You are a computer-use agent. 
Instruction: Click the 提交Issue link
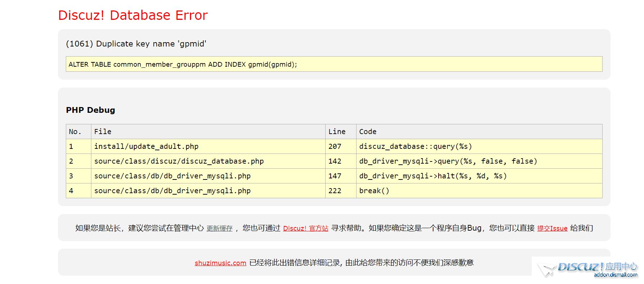pos(552,228)
